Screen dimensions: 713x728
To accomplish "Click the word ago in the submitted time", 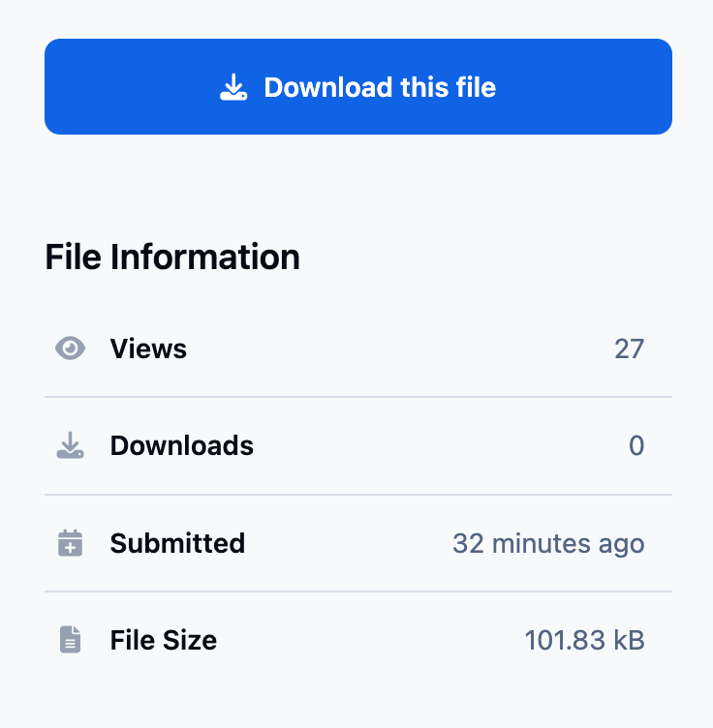I will pos(622,544).
